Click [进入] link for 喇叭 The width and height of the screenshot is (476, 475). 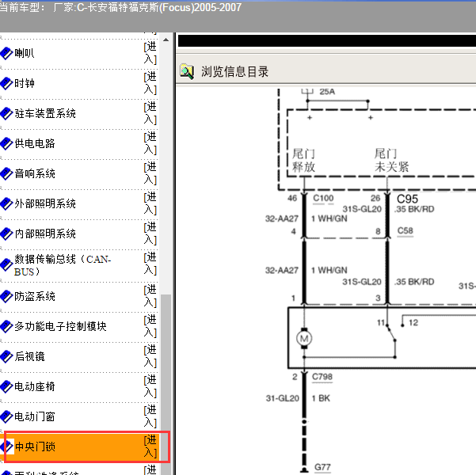(150, 53)
